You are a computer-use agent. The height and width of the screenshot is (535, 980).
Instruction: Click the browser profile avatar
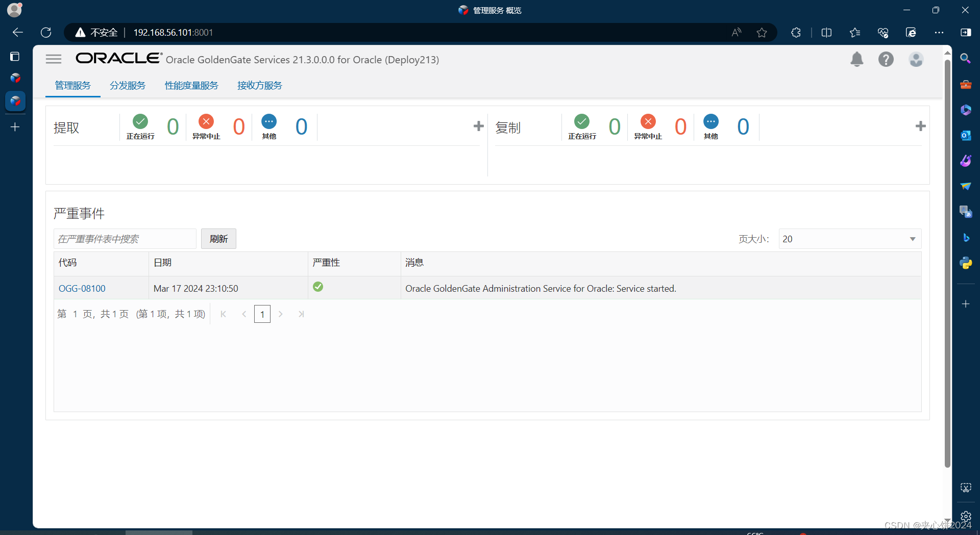coord(14,10)
